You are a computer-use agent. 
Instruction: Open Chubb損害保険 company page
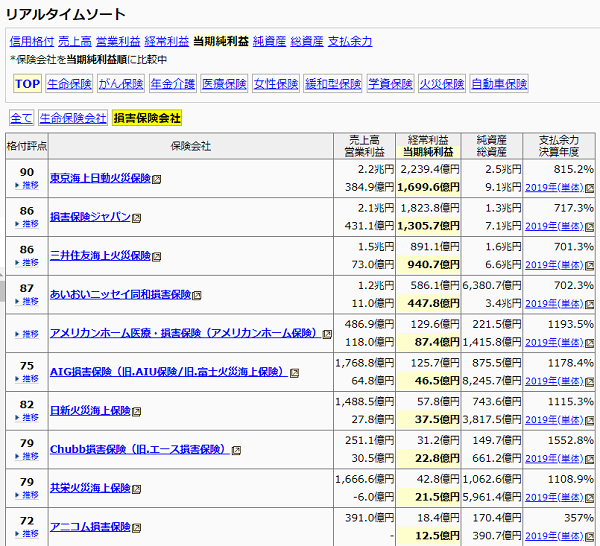click(x=140, y=449)
